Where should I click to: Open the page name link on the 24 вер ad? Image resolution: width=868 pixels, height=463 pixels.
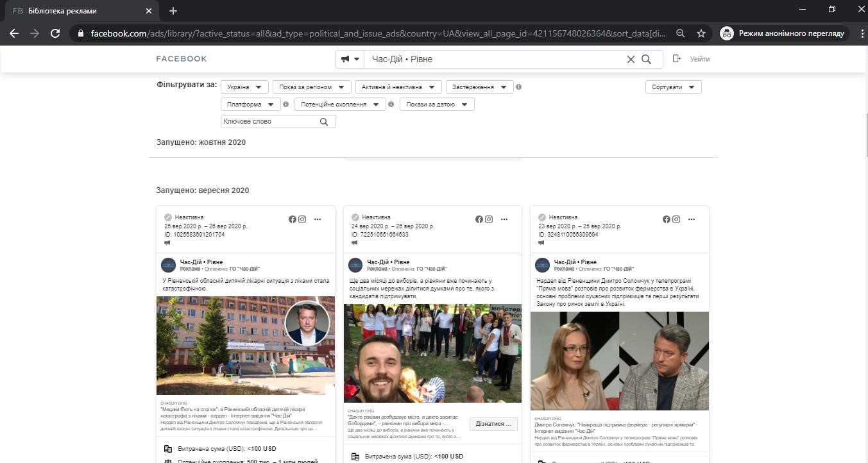(388, 262)
